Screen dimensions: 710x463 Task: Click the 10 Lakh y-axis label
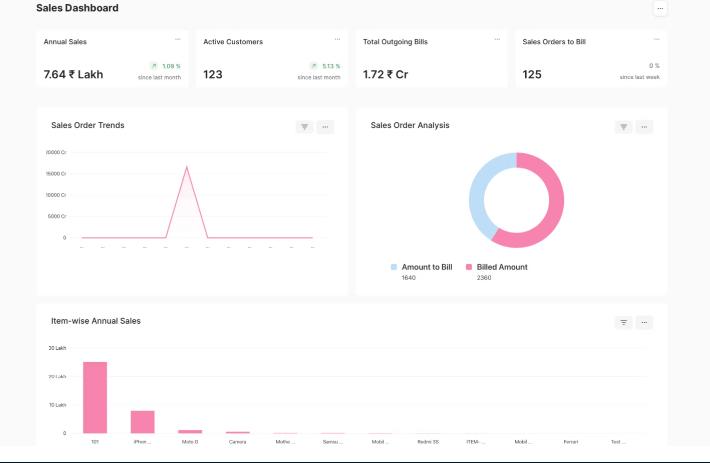[58, 405]
